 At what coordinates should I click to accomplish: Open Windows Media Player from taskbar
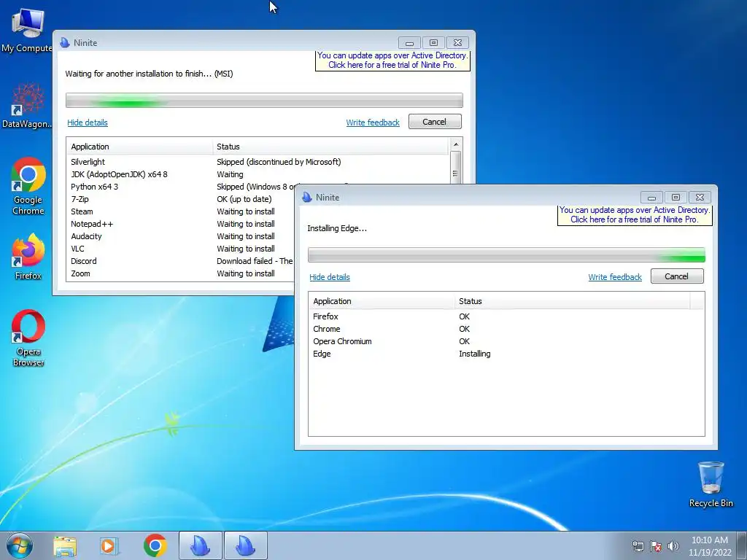pyautogui.click(x=109, y=545)
